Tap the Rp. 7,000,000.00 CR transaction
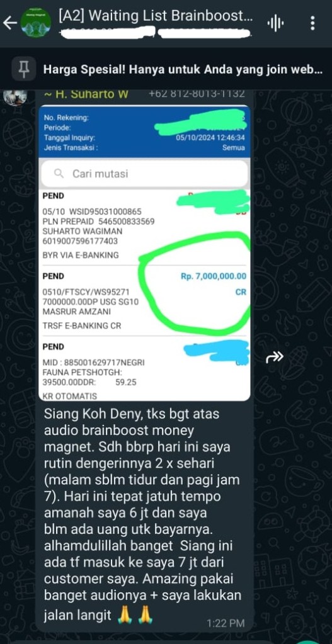The width and height of the screenshot is (332, 644). (145, 301)
